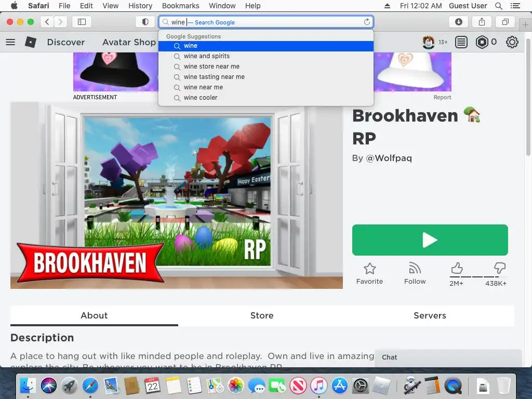Viewport: 532px width, 399px height.
Task: Add a new Safari tab
Action: [x=525, y=25]
